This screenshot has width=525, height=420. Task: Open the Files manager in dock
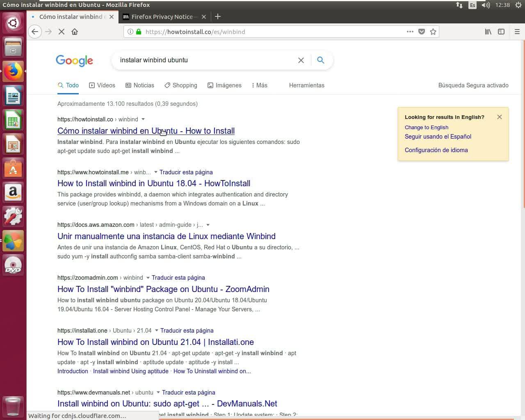coord(13,47)
